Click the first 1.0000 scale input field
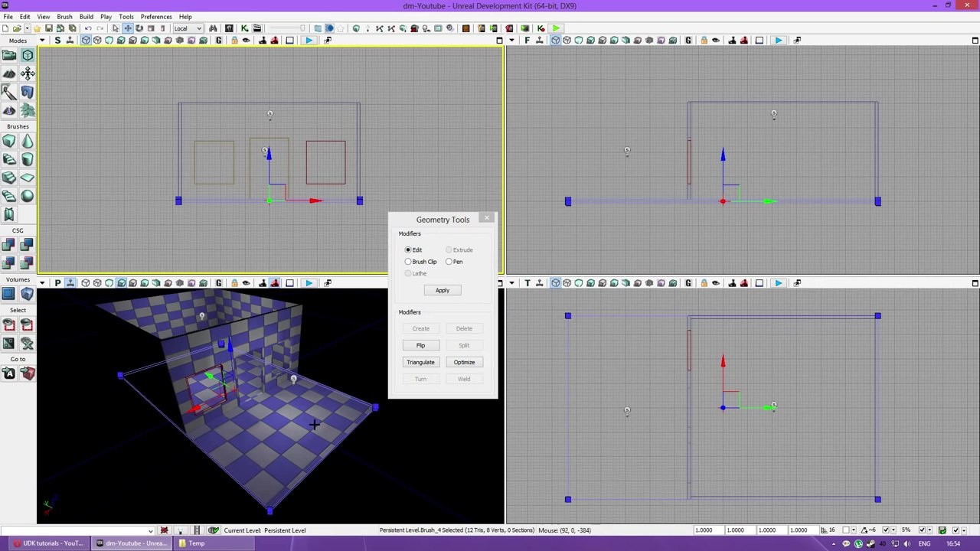 coord(704,530)
